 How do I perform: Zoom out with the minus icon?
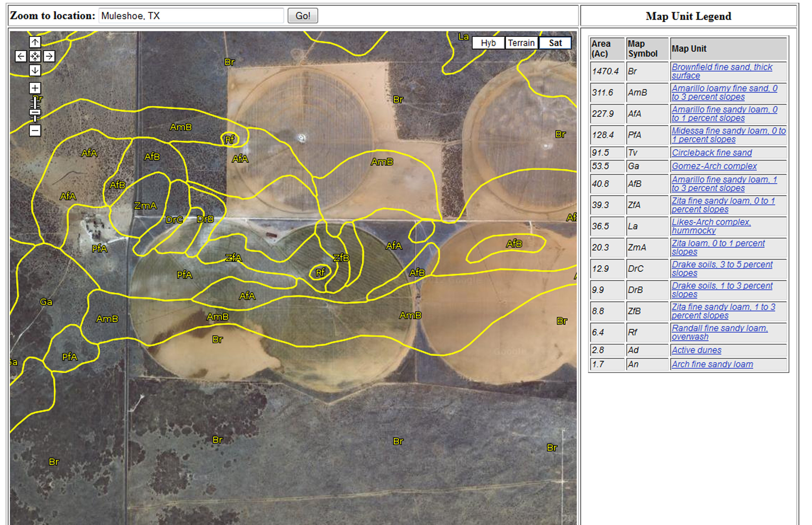[x=35, y=130]
